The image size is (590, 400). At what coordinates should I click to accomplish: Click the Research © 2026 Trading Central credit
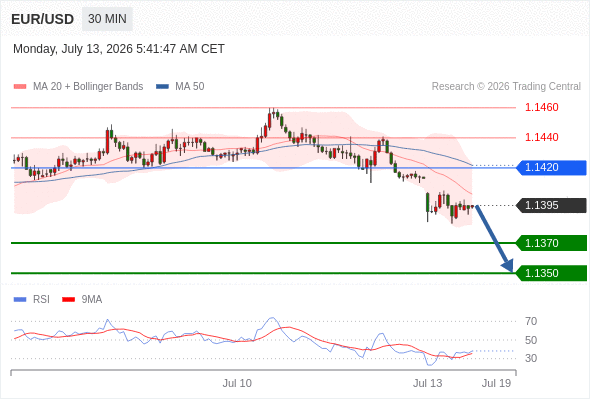pos(506,87)
